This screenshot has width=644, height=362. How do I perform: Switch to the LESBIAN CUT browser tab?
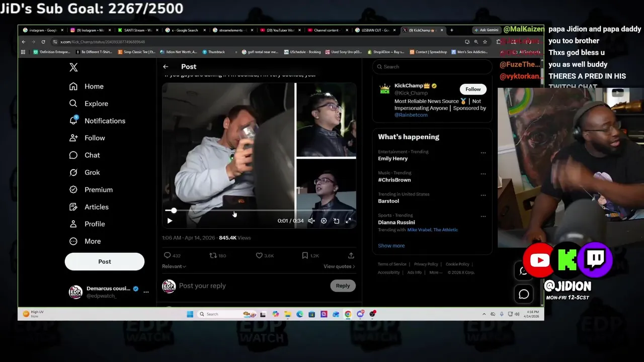pyautogui.click(x=375, y=30)
